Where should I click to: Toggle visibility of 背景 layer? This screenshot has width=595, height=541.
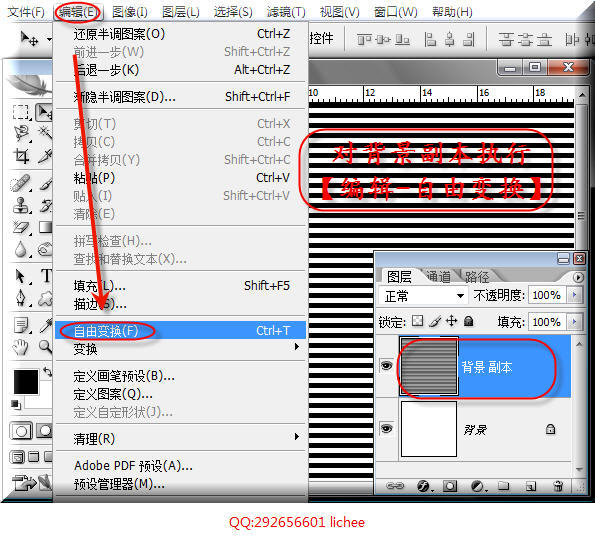(386, 429)
